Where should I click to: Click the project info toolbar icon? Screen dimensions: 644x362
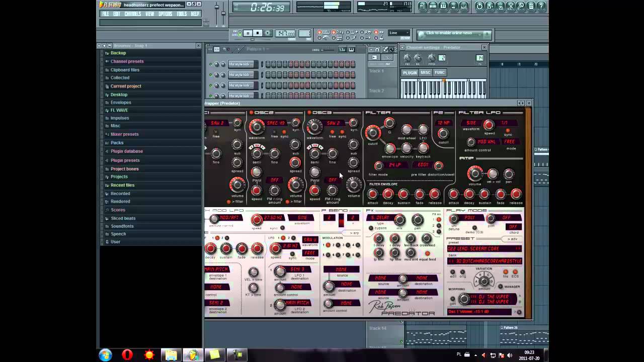531,6
